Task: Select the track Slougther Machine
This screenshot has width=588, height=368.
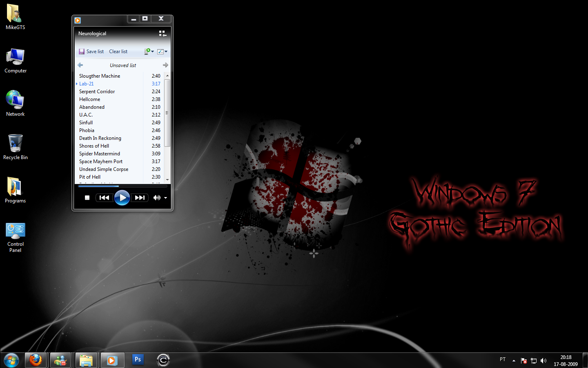Action: click(x=100, y=76)
